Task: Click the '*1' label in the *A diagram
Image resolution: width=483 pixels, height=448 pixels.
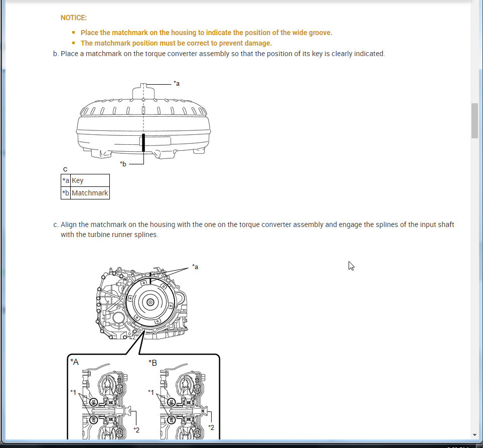Action: tap(73, 392)
